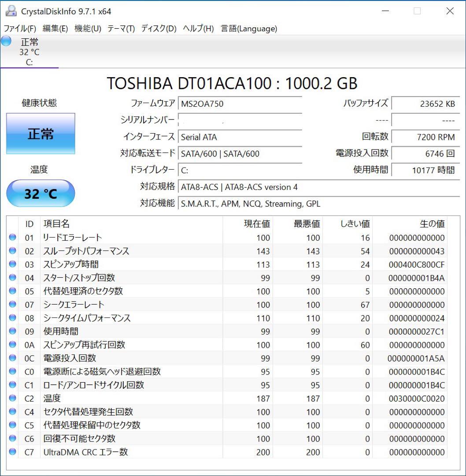This screenshot has height=476, width=466.
Task: Select the C: drive tab at top
Action: (x=29, y=52)
